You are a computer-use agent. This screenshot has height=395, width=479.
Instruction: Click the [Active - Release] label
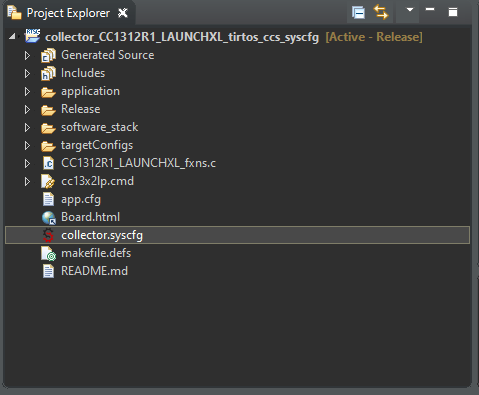tap(374, 37)
